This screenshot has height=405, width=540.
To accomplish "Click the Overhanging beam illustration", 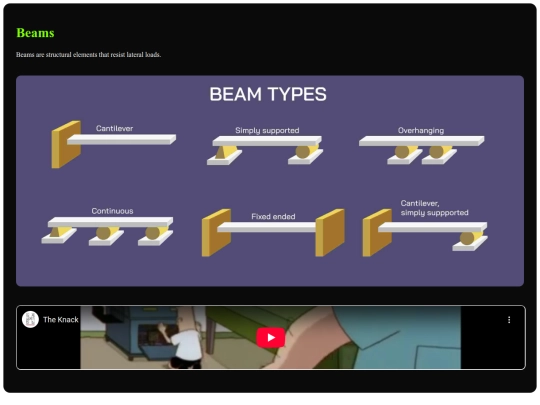I will pyautogui.click(x=422, y=150).
